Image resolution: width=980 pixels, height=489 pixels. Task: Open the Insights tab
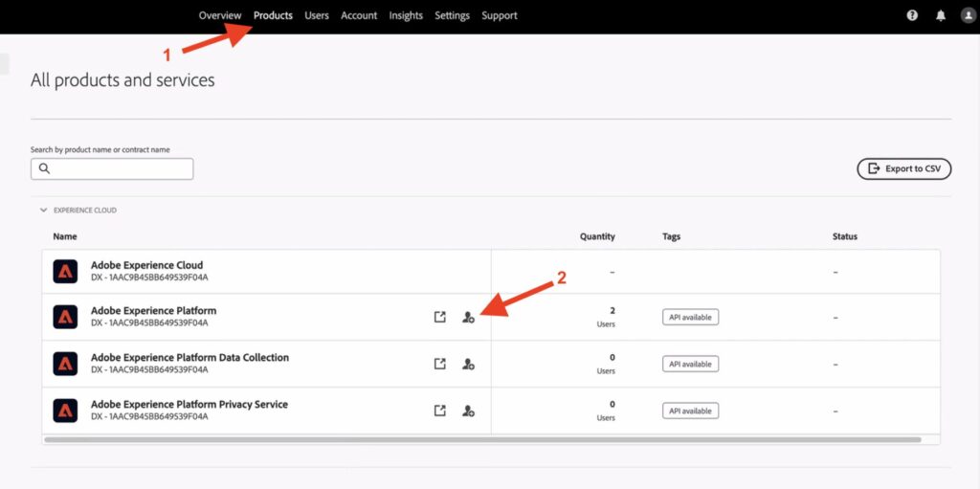tap(406, 15)
